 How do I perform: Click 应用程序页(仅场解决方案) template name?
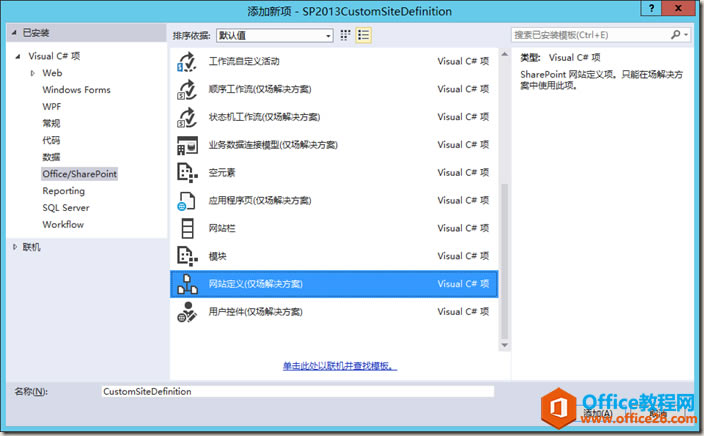pyautogui.click(x=260, y=201)
